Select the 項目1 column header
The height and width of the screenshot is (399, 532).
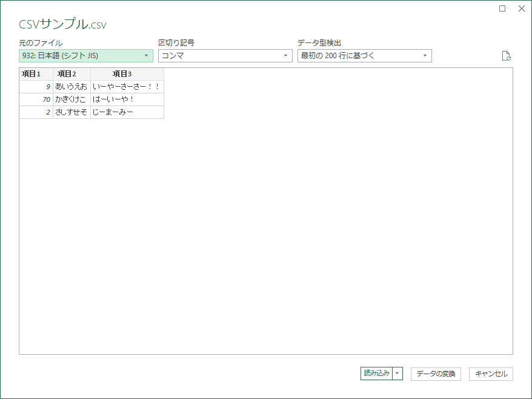[x=36, y=74]
